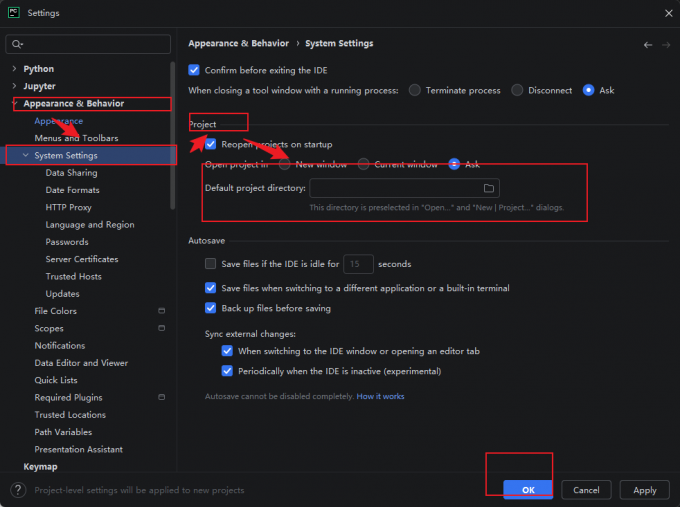Select Keymap in the settings tree

(x=40, y=467)
